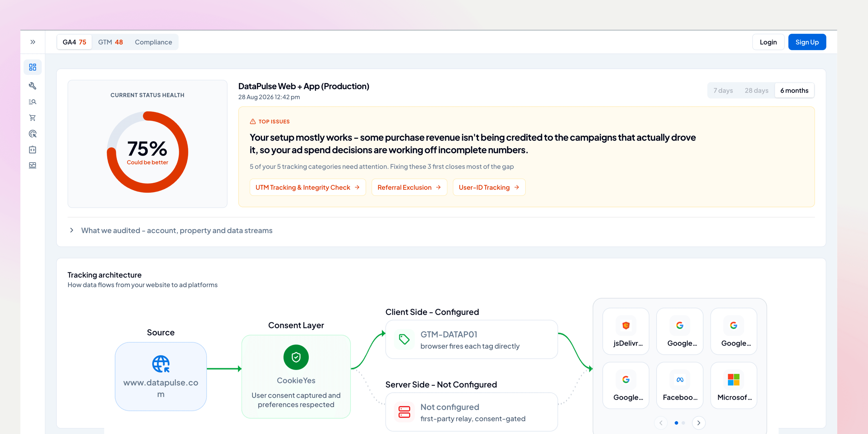The height and width of the screenshot is (434, 868).
Task: Switch to the GTM 48 tab
Action: pos(111,42)
